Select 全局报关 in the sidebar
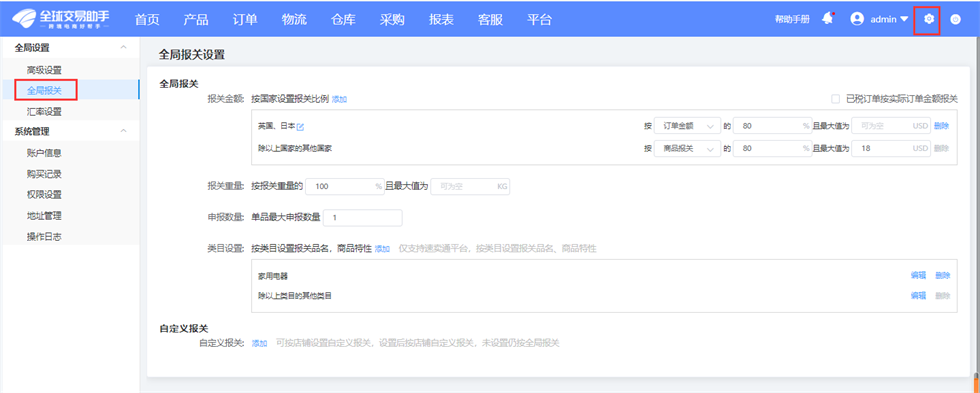Screen dimensions: 980x393 point(44,91)
